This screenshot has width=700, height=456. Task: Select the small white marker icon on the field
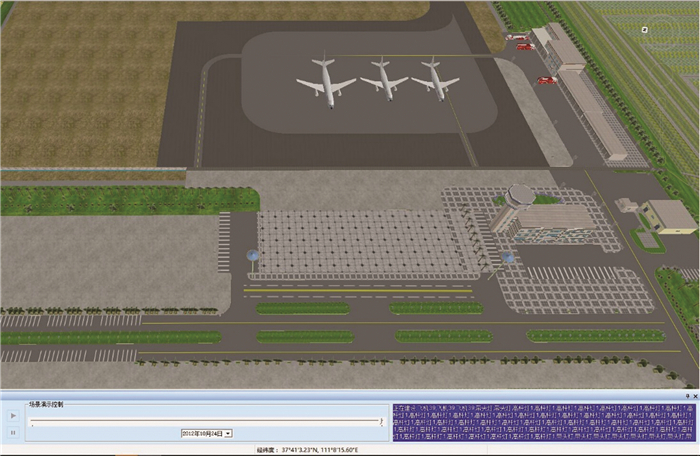click(x=645, y=30)
